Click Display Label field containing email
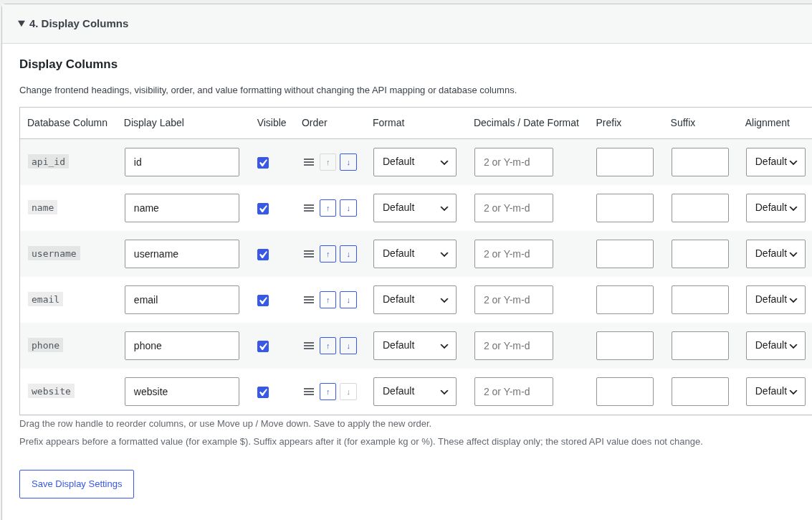 click(x=182, y=300)
